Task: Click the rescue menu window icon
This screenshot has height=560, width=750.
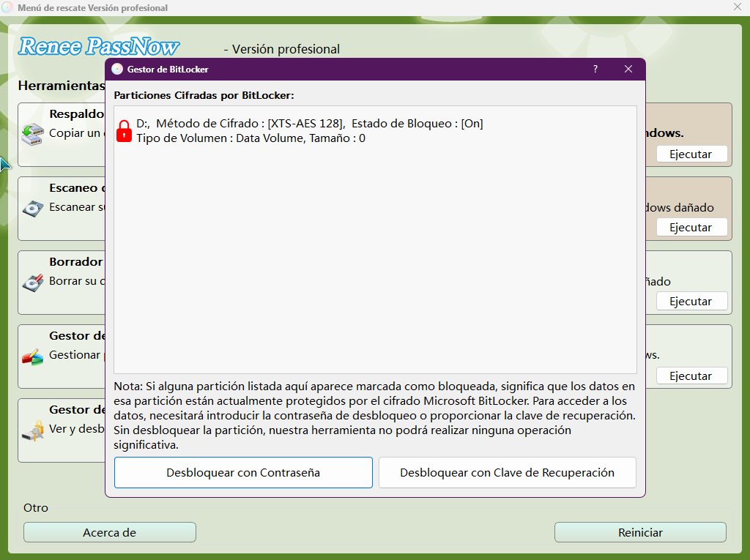Action: [9, 7]
